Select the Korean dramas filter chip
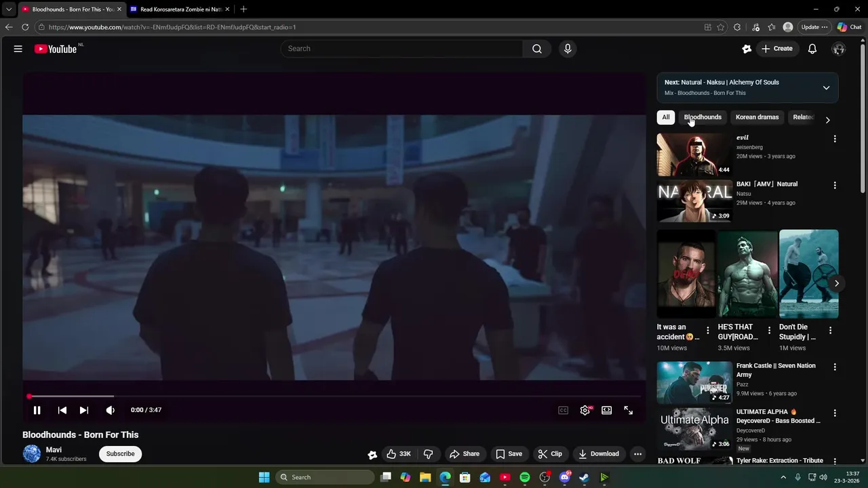The height and width of the screenshot is (488, 868). [x=757, y=117]
